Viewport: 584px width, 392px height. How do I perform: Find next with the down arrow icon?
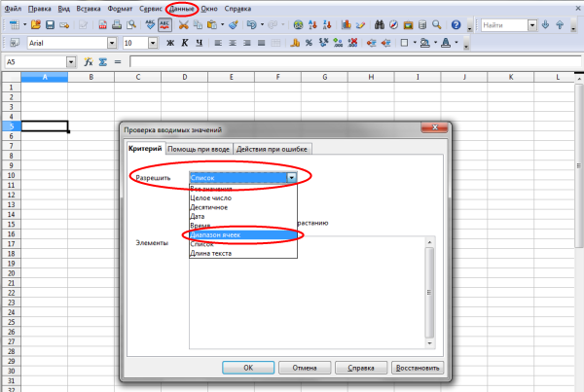coord(545,25)
